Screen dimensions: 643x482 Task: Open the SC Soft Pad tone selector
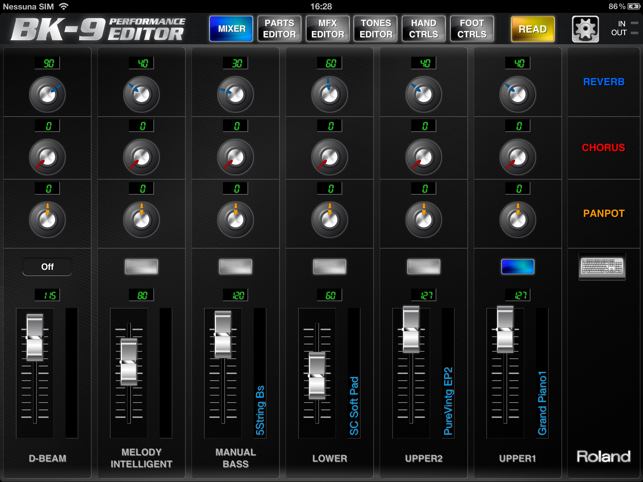[355, 405]
